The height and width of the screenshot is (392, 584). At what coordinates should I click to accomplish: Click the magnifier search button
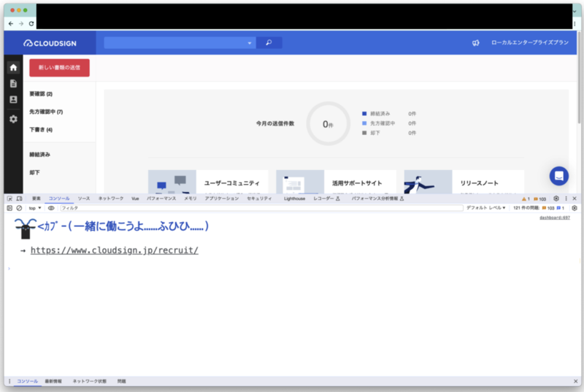[269, 43]
